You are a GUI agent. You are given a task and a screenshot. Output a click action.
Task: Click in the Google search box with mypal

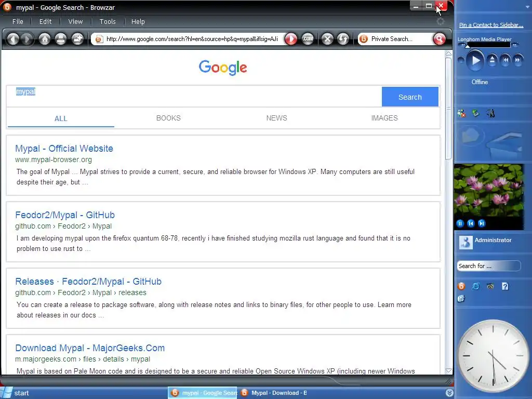point(194,96)
